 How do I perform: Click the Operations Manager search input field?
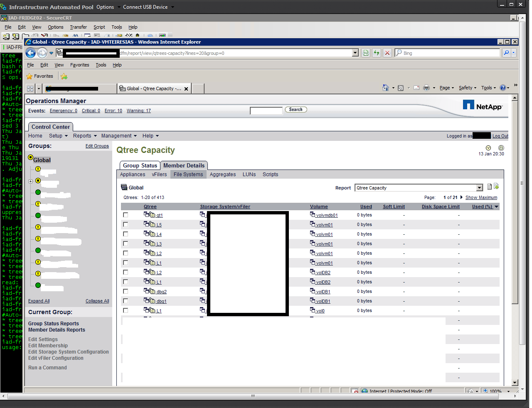tap(266, 111)
